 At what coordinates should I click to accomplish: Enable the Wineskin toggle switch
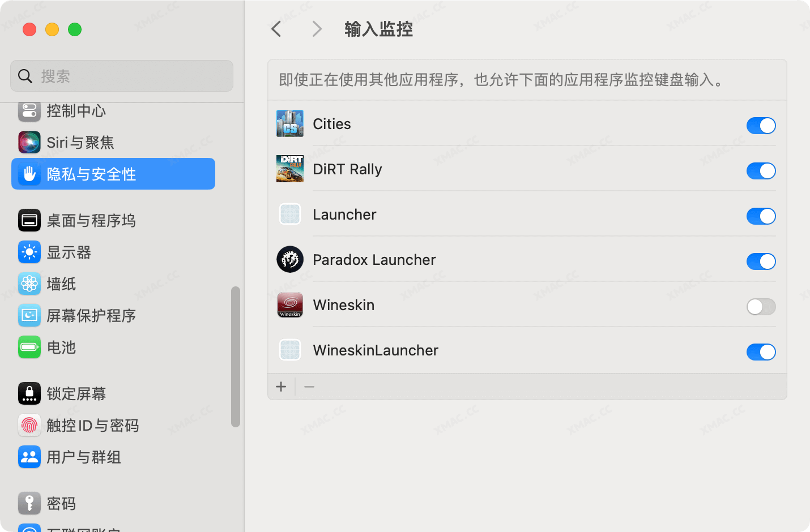pyautogui.click(x=761, y=307)
